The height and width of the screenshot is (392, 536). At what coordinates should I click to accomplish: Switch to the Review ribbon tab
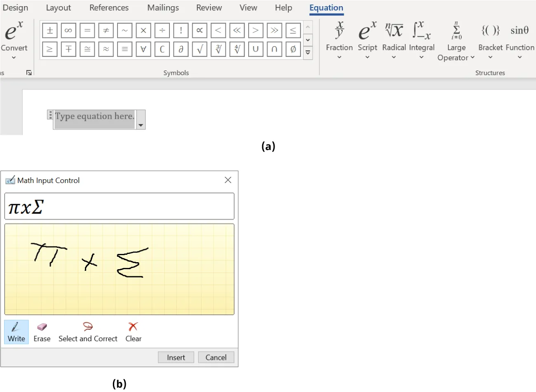click(x=209, y=7)
